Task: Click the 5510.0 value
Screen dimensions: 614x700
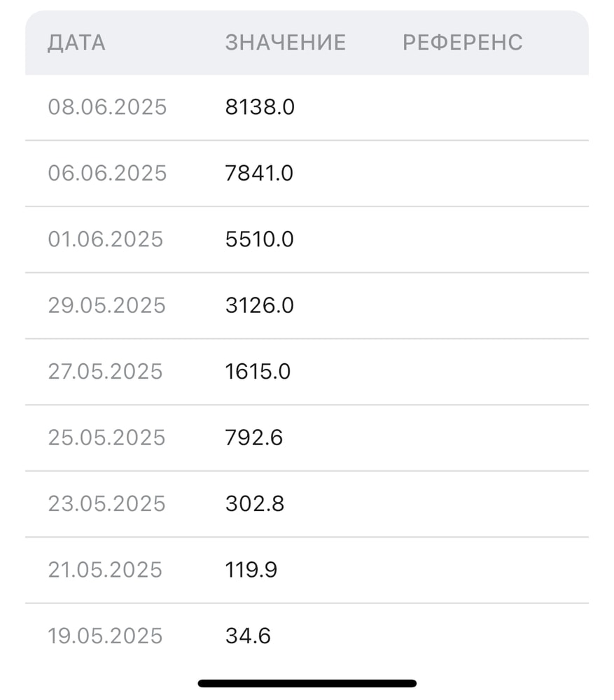Action: pyautogui.click(x=259, y=239)
